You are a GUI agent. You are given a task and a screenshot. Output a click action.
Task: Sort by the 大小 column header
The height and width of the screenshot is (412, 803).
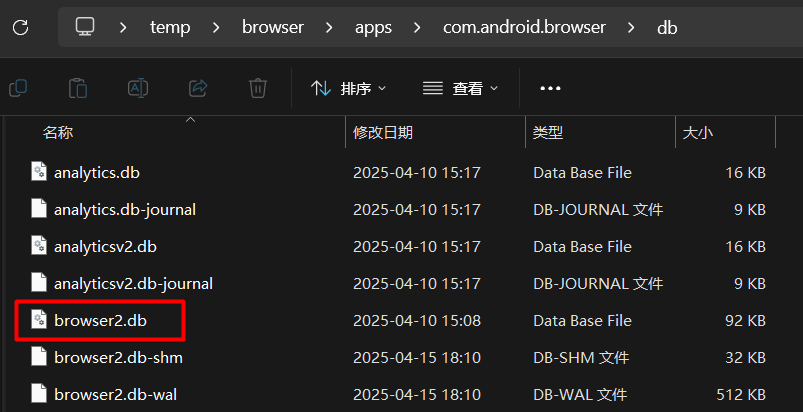click(x=698, y=133)
